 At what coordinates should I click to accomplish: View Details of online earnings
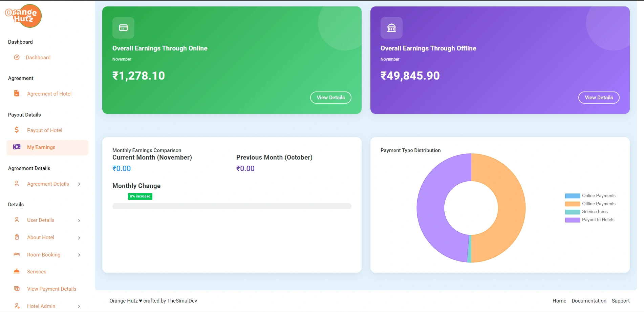330,98
